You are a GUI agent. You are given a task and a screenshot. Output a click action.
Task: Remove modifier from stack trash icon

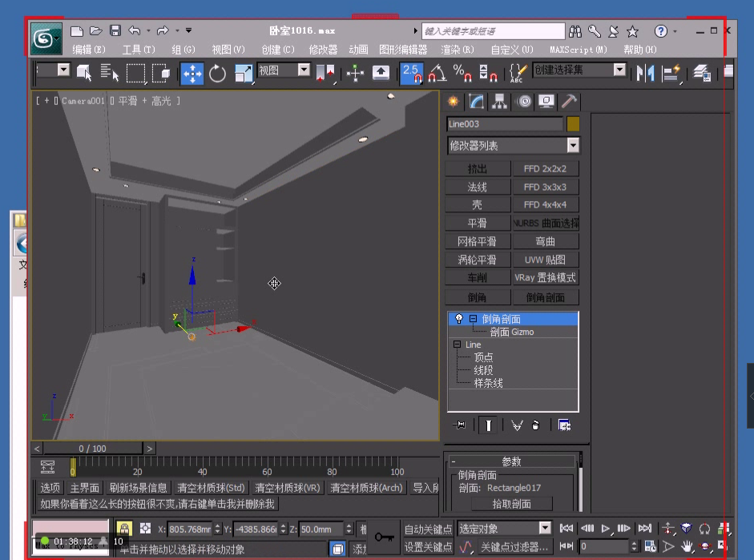pyautogui.click(x=536, y=425)
